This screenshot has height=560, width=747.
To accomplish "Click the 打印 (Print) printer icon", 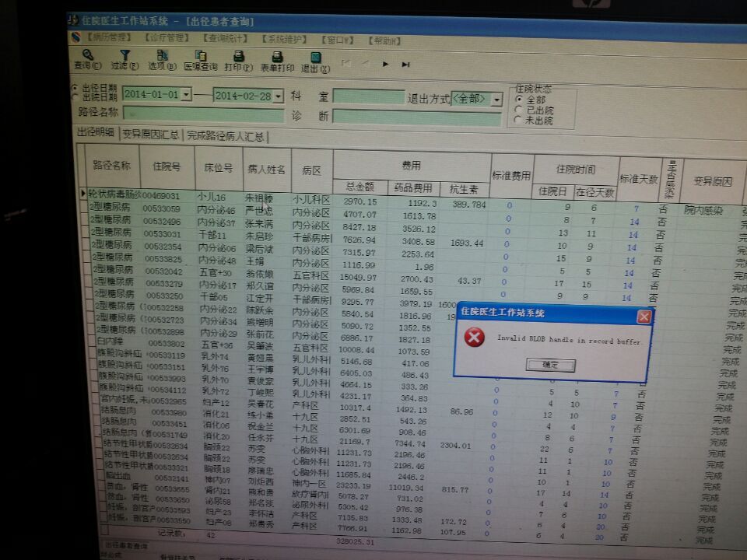I will [239, 57].
